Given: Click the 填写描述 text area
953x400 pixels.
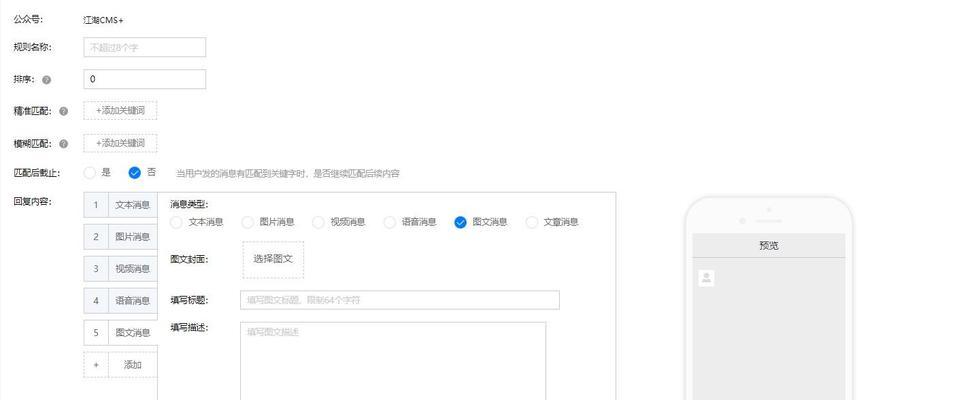Looking at the screenshot, I should click(393, 361).
